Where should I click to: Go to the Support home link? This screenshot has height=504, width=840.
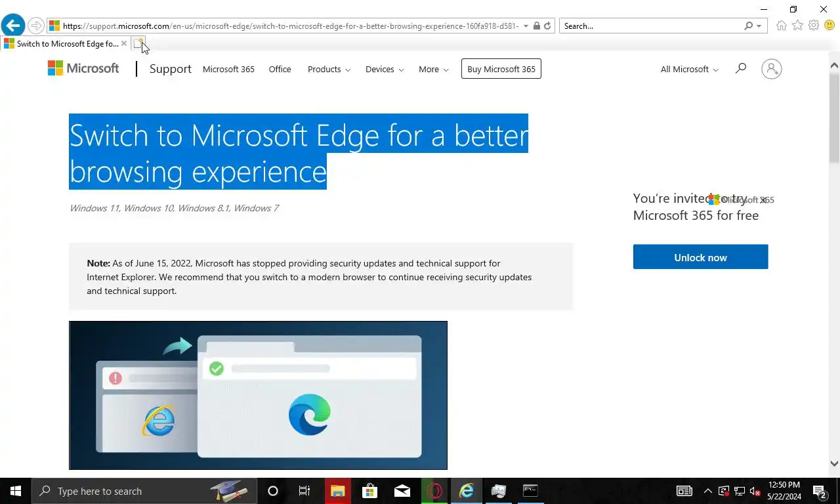point(171,69)
